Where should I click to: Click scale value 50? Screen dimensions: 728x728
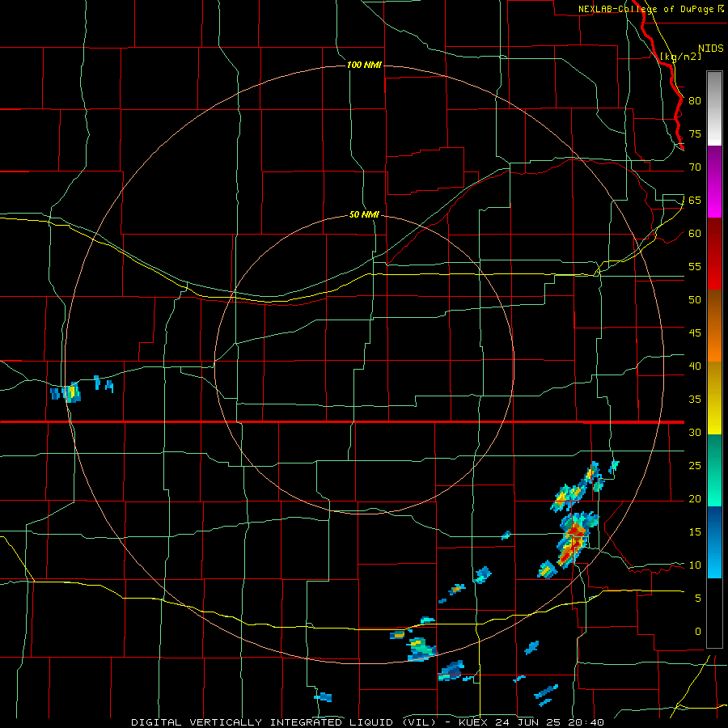pos(695,299)
